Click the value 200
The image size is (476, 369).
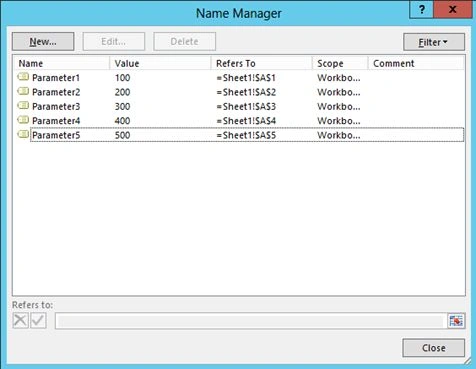pos(122,92)
